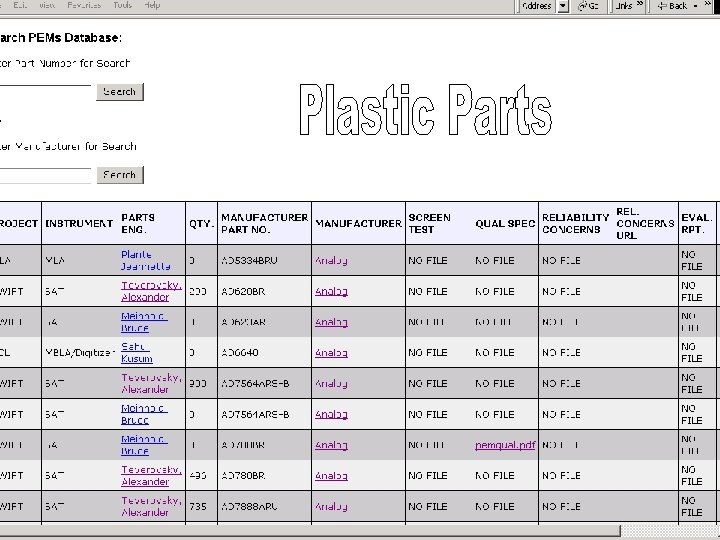Expand the Links toolbar chevron
The width and height of the screenshot is (720, 540).
(640, 4)
